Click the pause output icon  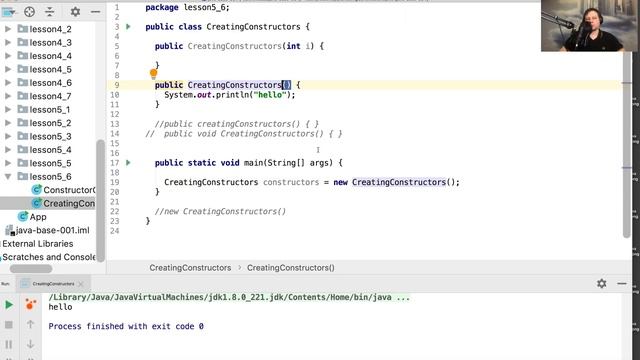click(x=9, y=344)
